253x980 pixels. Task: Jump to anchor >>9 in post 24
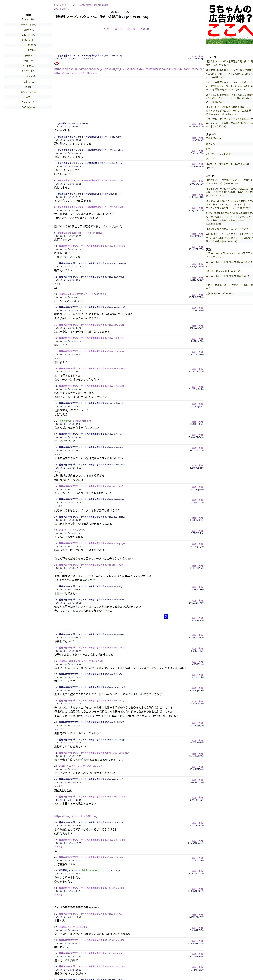tap(57, 471)
